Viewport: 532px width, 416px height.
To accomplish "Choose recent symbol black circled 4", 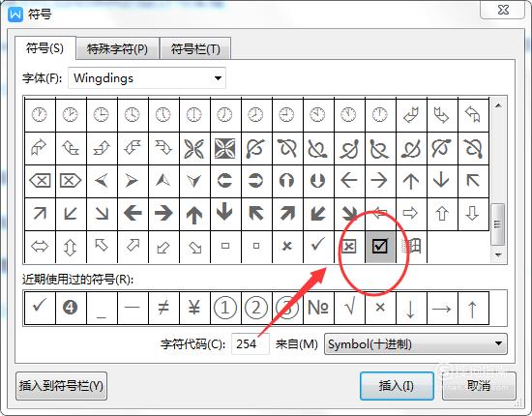I will tap(71, 308).
